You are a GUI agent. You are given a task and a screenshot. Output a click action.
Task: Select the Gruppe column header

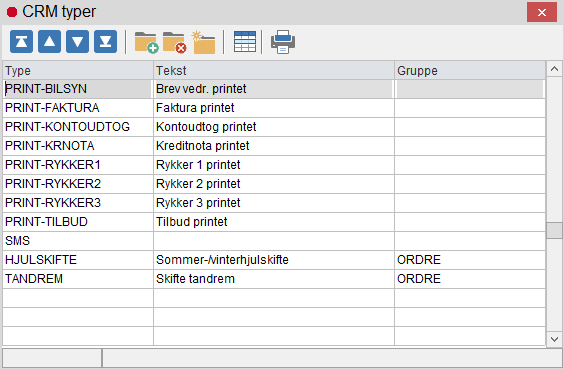pyautogui.click(x=470, y=70)
